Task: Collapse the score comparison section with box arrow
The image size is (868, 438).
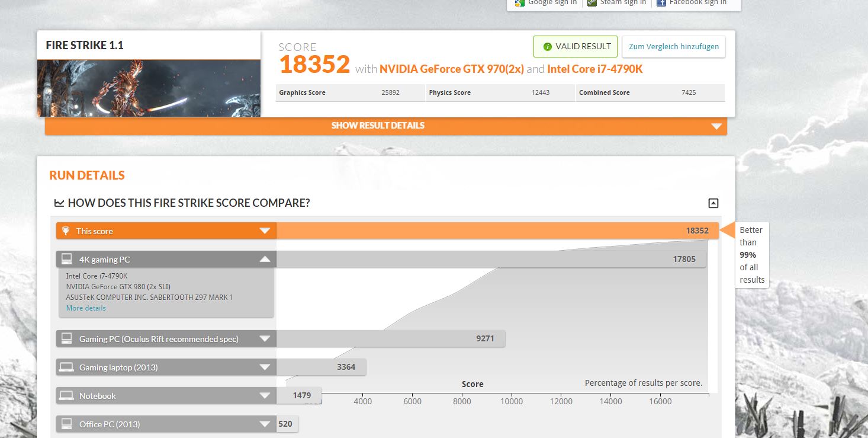Action: [x=713, y=203]
